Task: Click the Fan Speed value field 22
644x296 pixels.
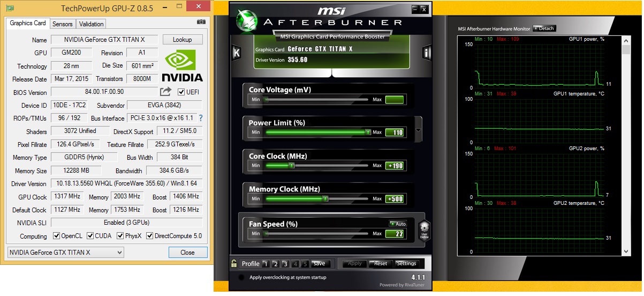Action: coord(395,234)
